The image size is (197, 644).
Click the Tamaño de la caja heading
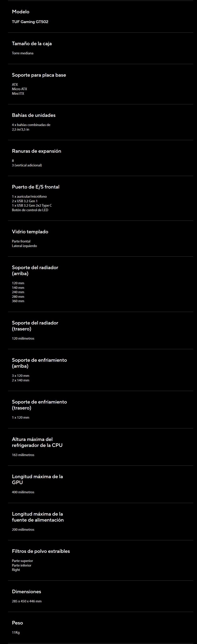click(x=32, y=44)
